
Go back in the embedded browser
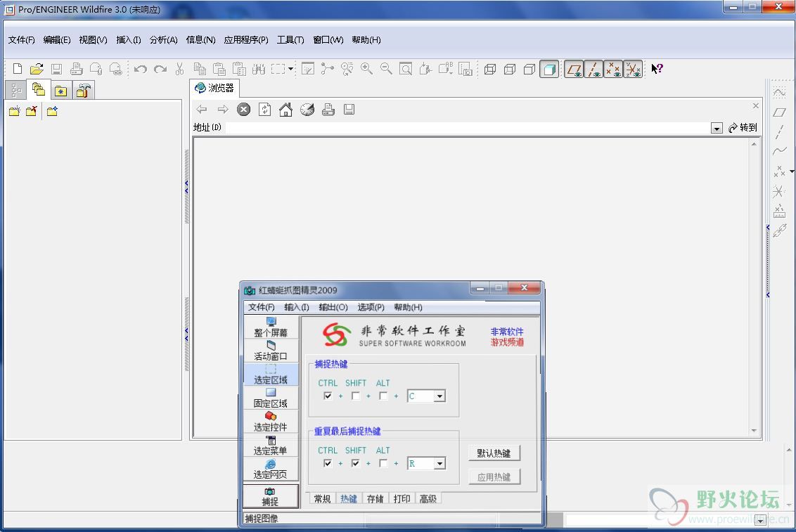202,110
